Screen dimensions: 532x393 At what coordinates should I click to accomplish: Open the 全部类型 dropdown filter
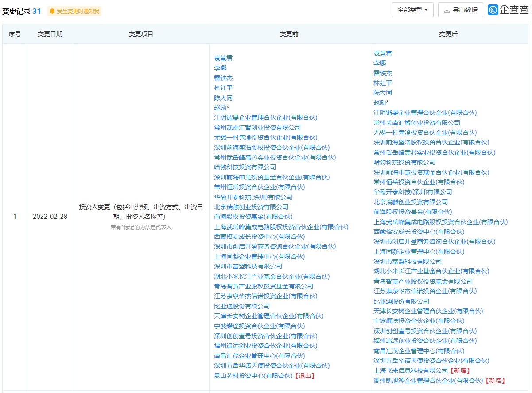coord(412,10)
